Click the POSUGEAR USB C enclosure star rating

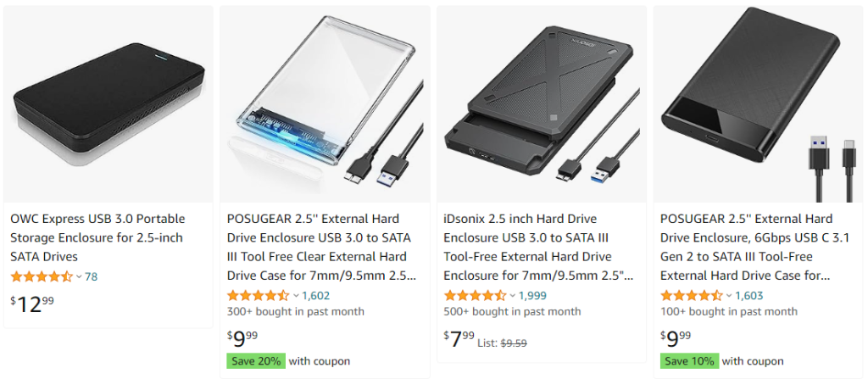(x=692, y=296)
